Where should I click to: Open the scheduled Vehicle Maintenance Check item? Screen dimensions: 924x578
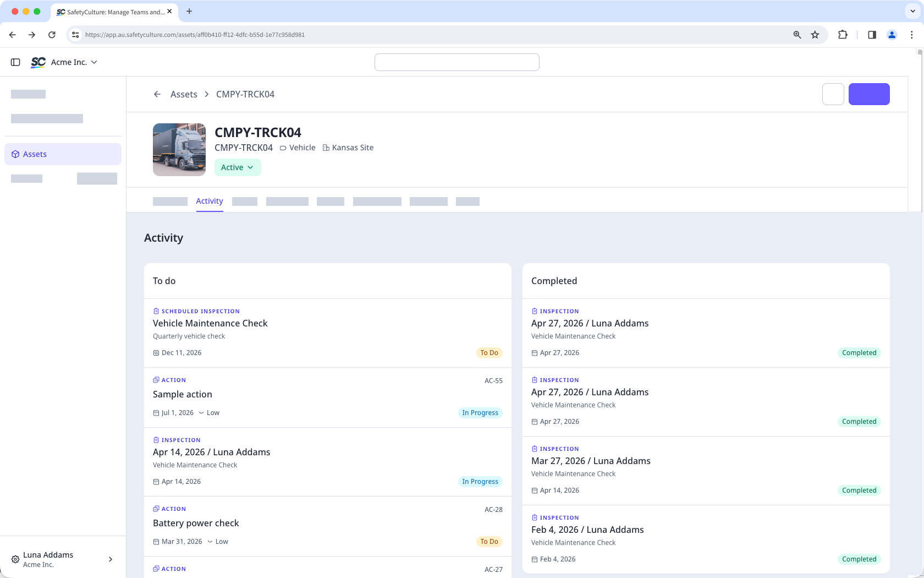coord(328,333)
